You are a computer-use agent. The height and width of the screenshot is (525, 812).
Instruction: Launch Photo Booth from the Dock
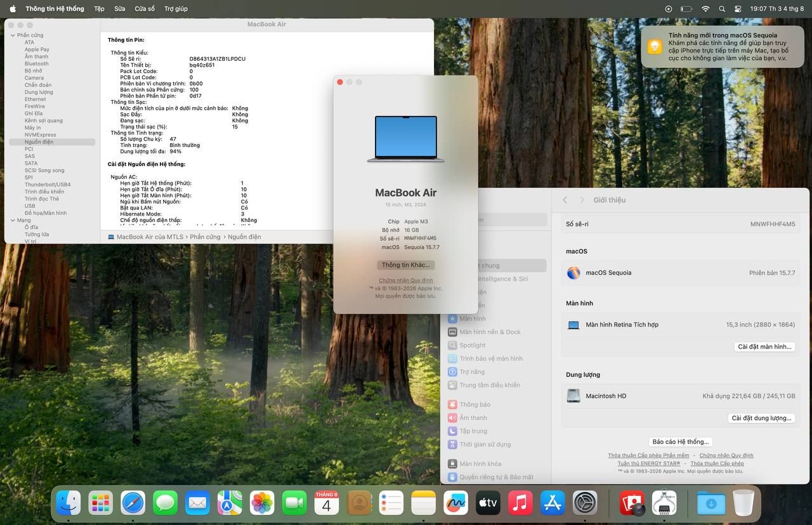click(x=632, y=503)
